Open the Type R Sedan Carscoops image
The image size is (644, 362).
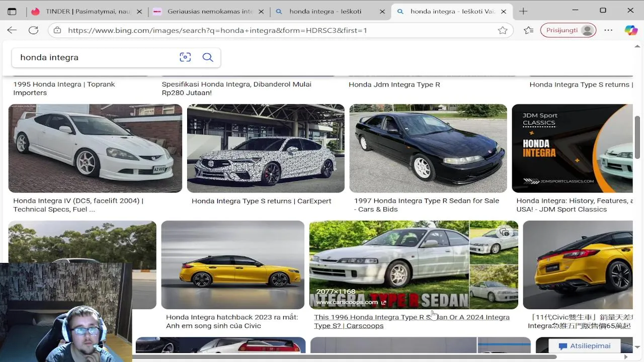(414, 265)
